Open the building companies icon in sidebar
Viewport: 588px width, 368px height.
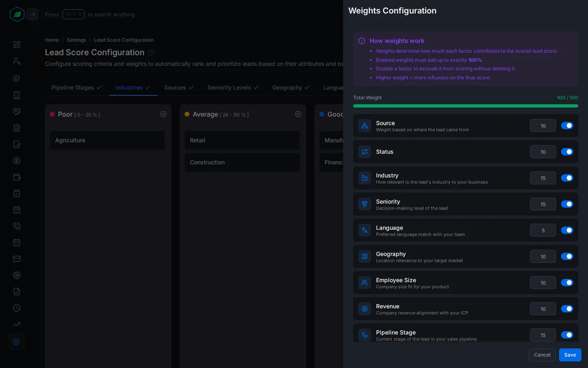[17, 95]
